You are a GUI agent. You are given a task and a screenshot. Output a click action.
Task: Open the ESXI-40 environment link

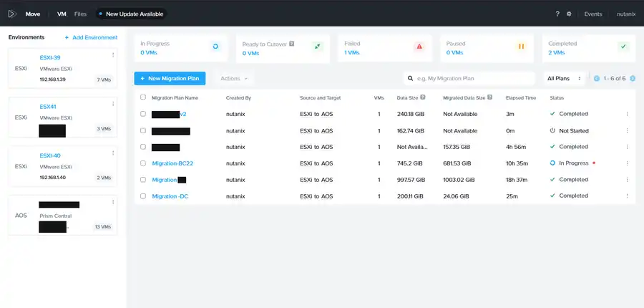tap(50, 155)
